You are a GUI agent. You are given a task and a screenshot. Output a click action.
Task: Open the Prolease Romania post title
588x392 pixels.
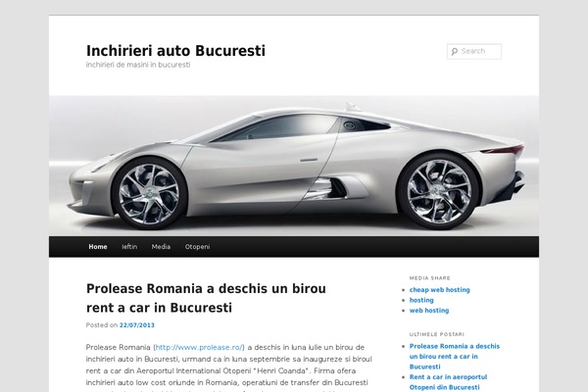pyautogui.click(x=206, y=298)
